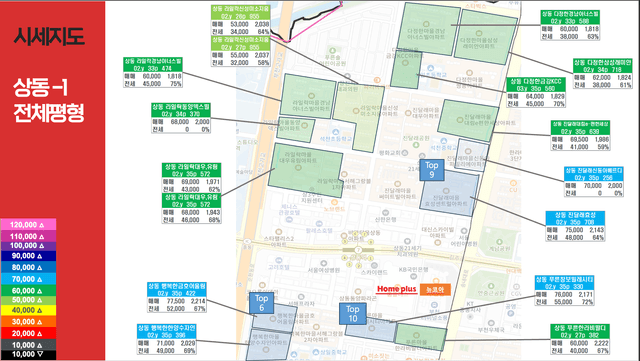Select the 90,000 dark blue legend swatch
The width and height of the screenshot is (640, 361).
(x=28, y=256)
